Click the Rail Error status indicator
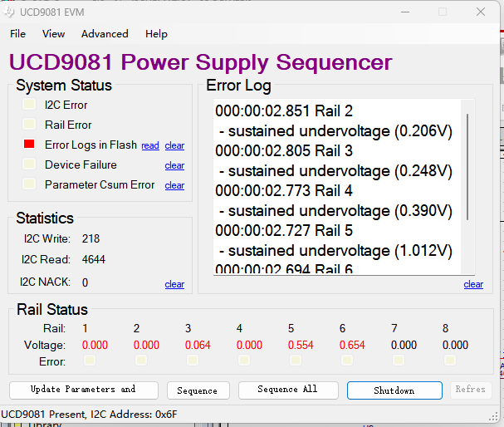The width and height of the screenshot is (504, 427). 29,124
